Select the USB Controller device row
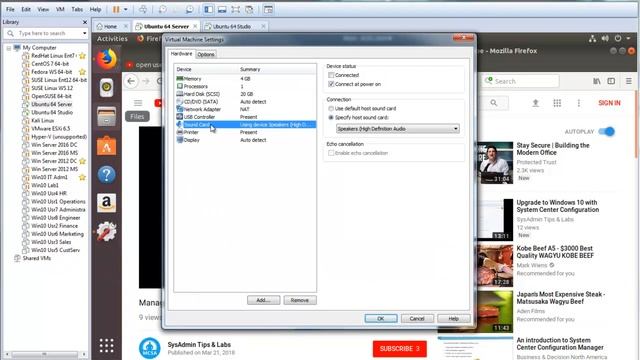This screenshot has width=640, height=360. pos(246,117)
